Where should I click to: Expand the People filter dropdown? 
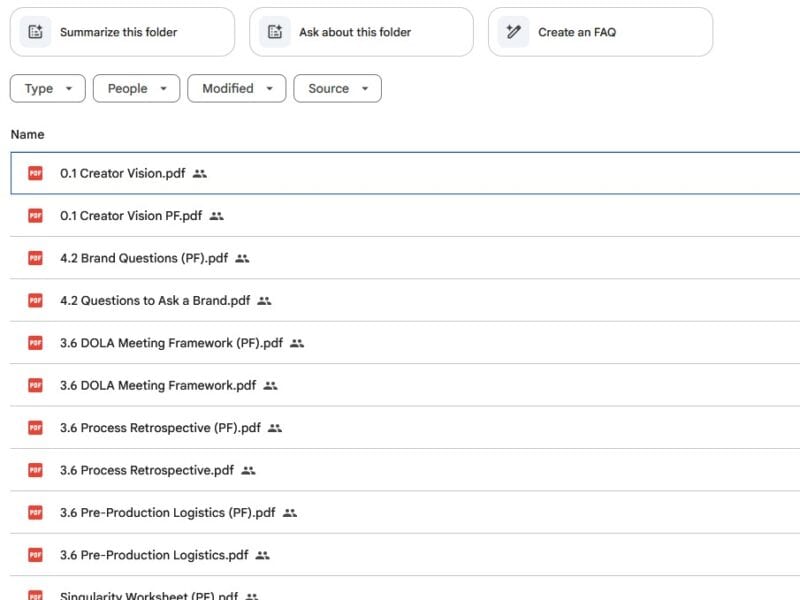pos(136,88)
